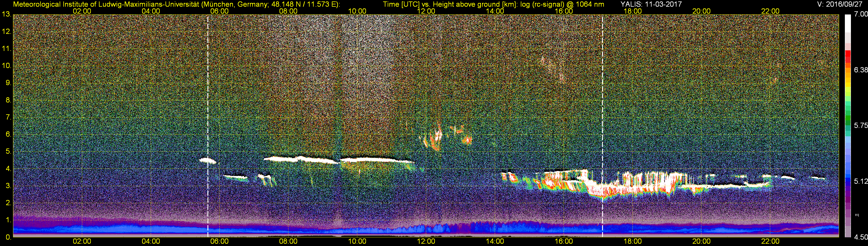868x246 pixels.
Task: Click the 13 km height axis label
Action: 6,14
